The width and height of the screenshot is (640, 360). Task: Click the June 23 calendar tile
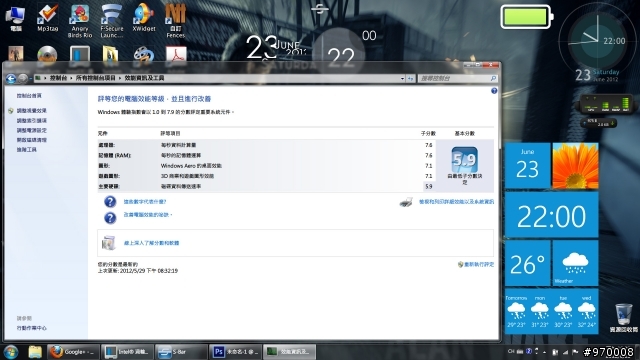click(527, 165)
